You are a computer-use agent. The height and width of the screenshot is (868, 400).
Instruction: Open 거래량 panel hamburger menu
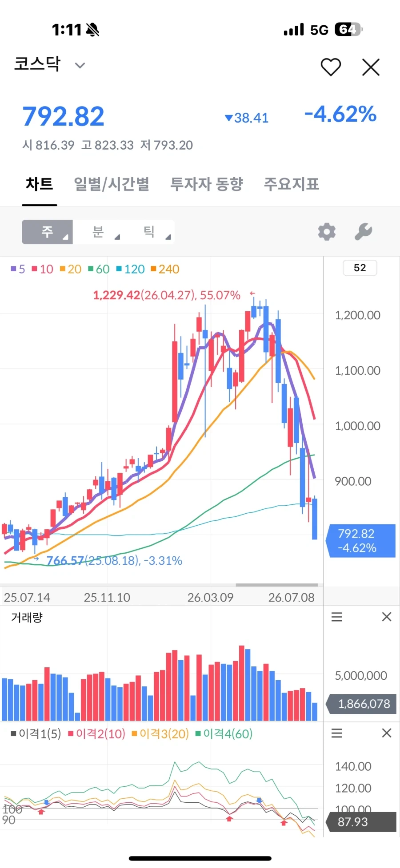[337, 617]
